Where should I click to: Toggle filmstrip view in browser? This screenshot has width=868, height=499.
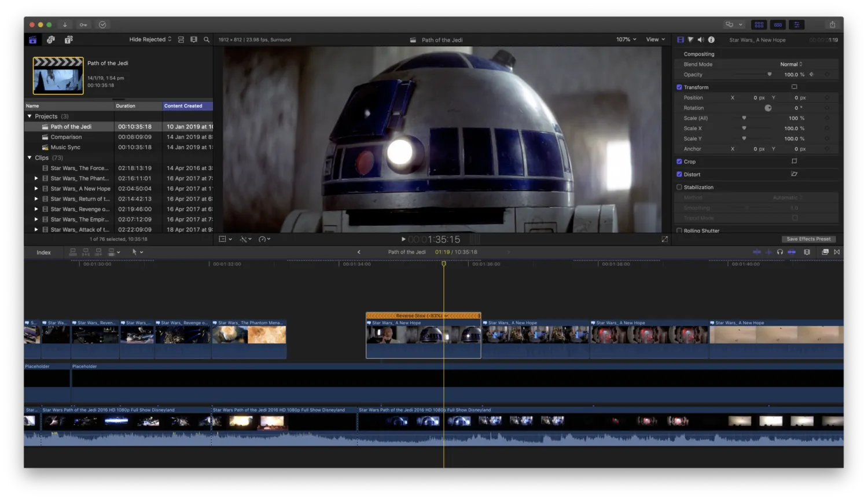pyautogui.click(x=194, y=40)
